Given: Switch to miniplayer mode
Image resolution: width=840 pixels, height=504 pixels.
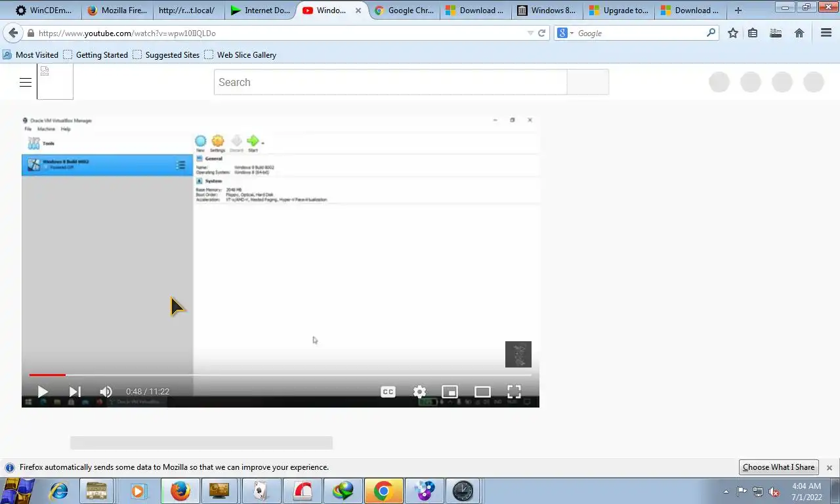Looking at the screenshot, I should point(450,392).
